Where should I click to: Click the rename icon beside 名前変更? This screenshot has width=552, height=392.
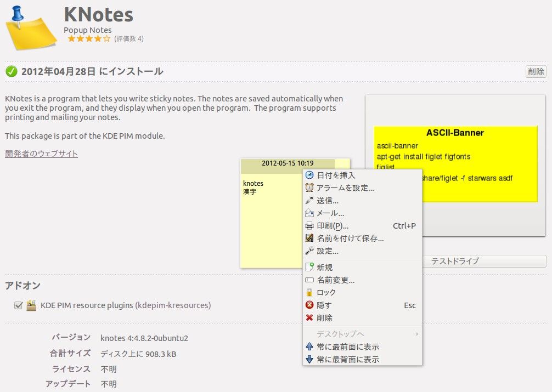coord(309,280)
